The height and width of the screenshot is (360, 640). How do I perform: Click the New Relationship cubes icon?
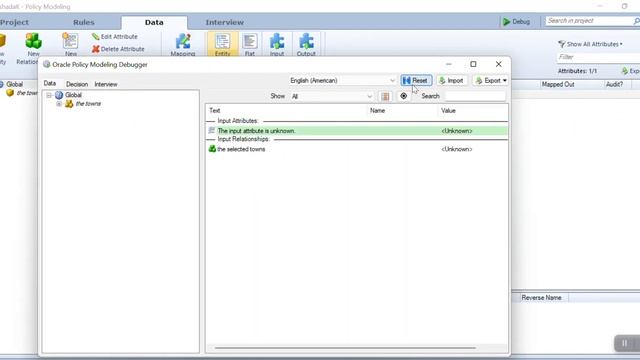(33, 41)
